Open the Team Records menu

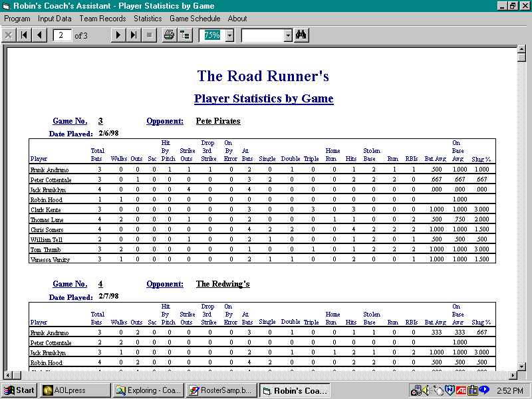tap(102, 19)
